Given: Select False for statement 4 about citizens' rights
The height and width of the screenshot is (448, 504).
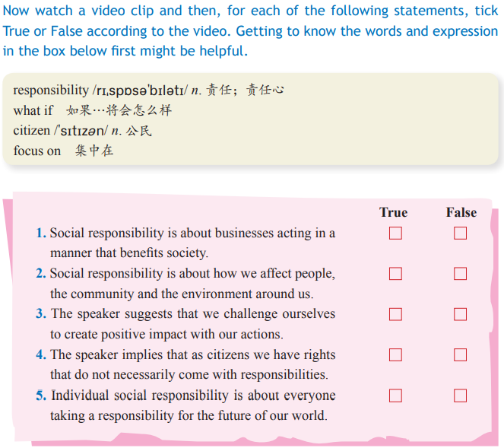Looking at the screenshot, I should (460, 355).
